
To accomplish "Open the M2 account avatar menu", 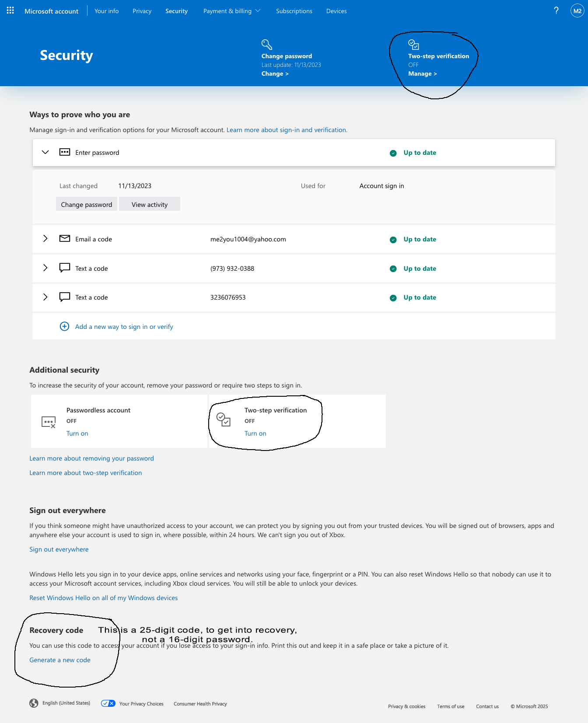I will tap(577, 11).
